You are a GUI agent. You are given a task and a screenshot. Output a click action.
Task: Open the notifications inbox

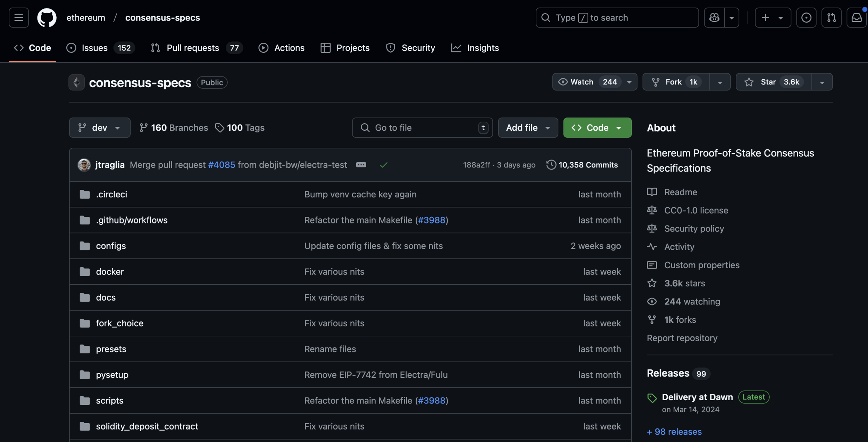856,18
